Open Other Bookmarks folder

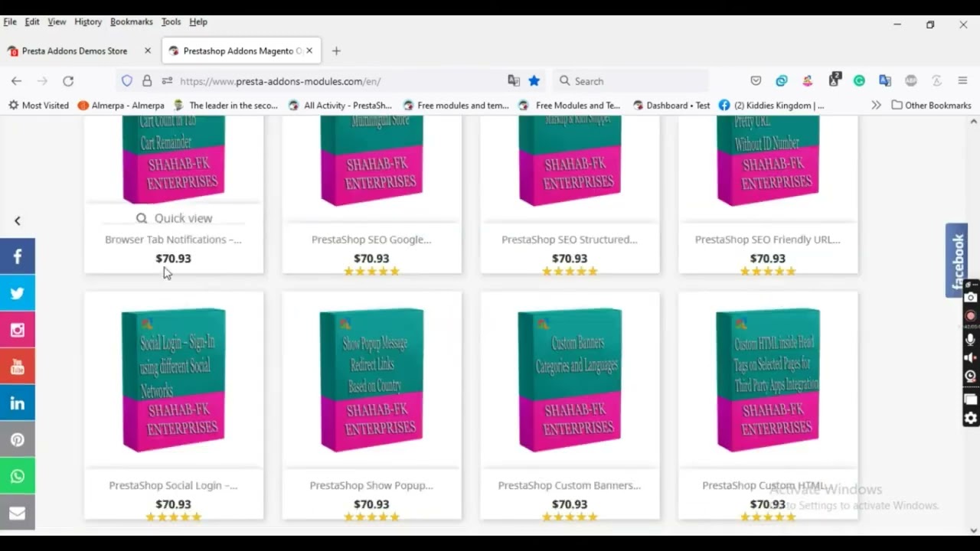(931, 105)
